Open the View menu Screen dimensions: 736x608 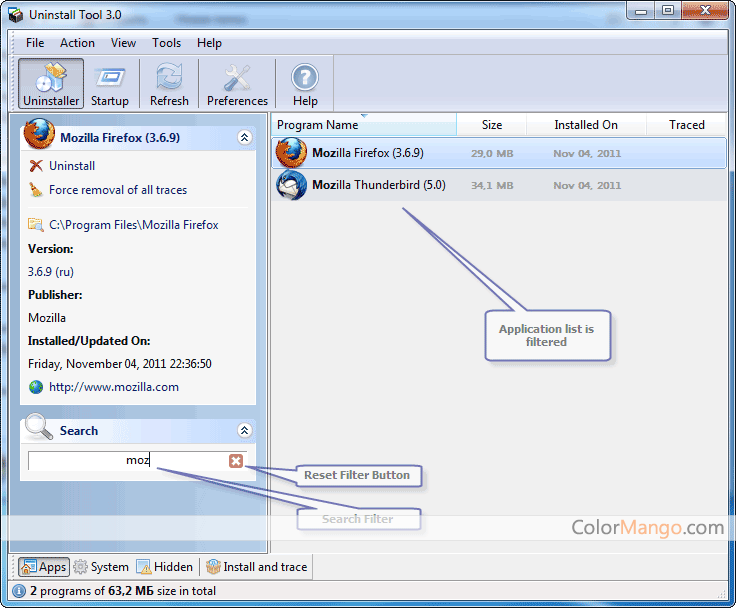(123, 43)
